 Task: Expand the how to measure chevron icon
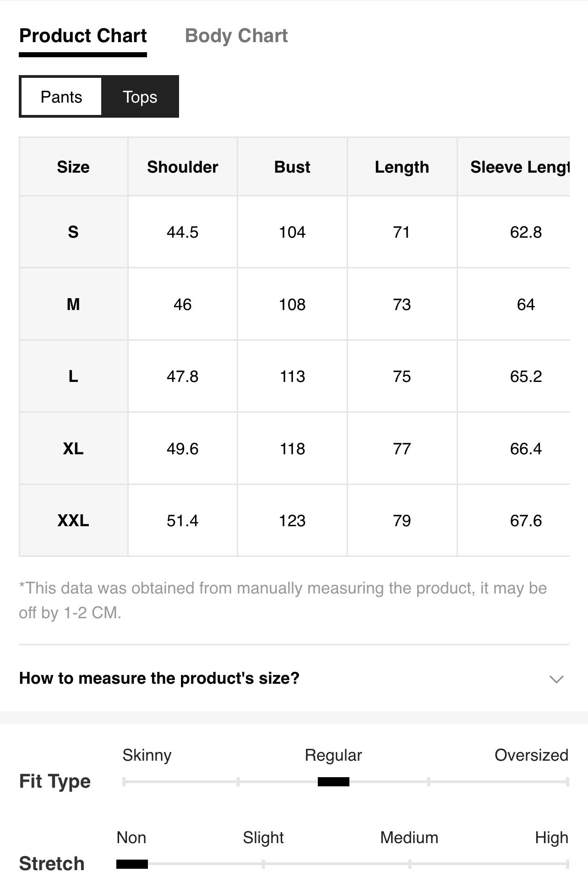pyautogui.click(x=556, y=679)
